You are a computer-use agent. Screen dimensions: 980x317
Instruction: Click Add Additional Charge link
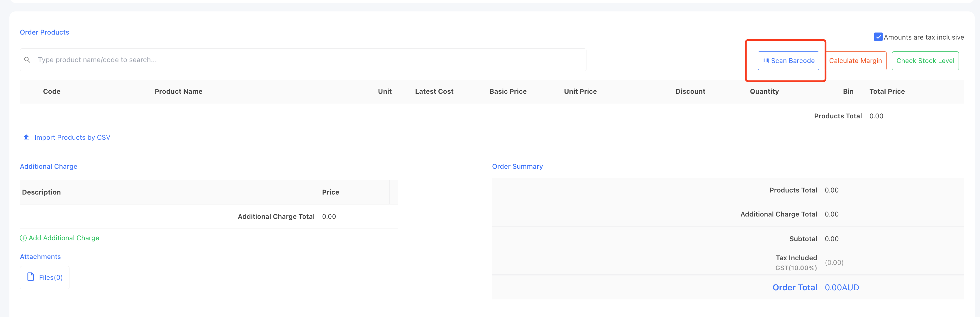(x=64, y=238)
